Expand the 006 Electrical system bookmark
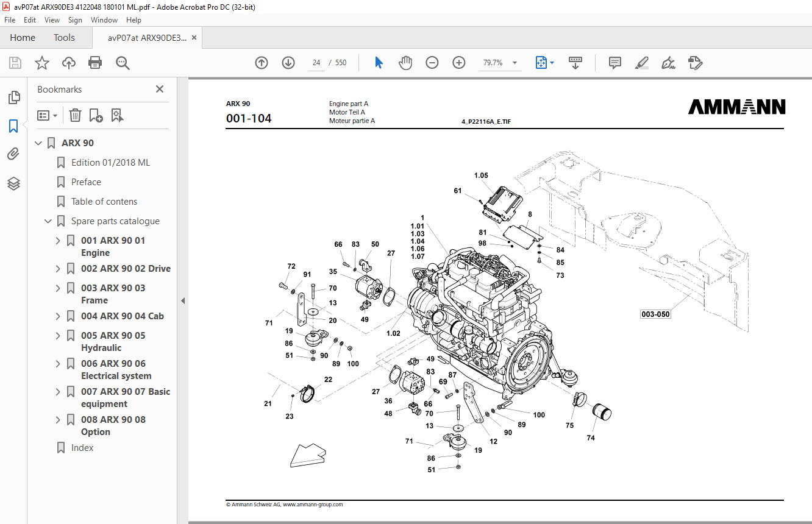 click(x=58, y=364)
